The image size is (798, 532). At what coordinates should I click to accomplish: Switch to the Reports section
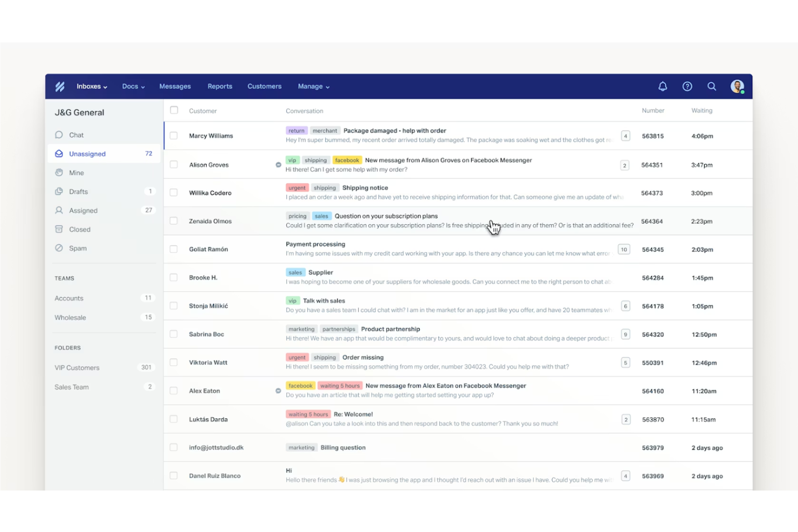(x=219, y=86)
